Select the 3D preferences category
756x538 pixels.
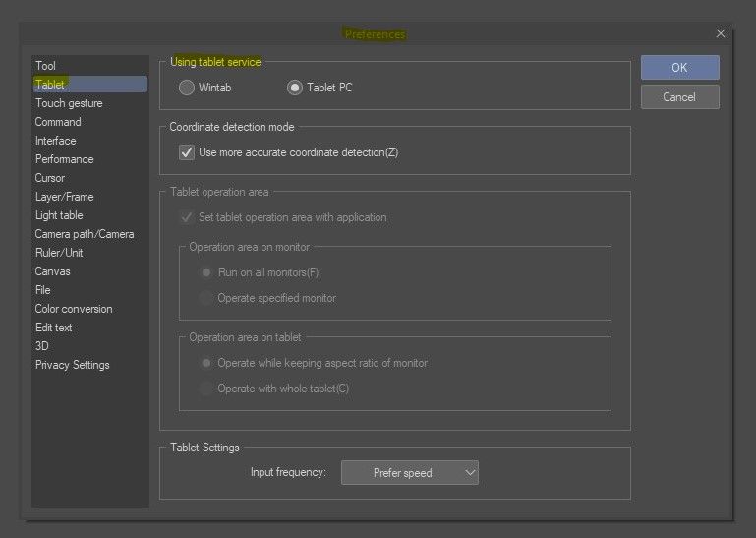42,346
